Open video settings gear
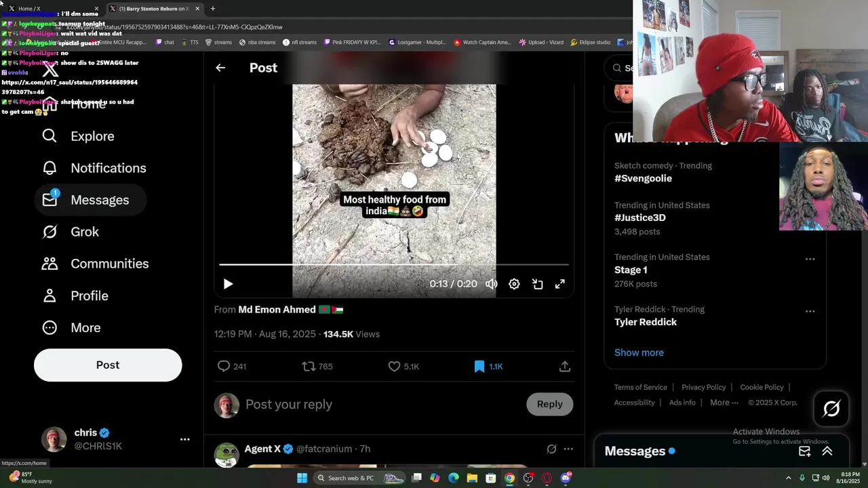This screenshot has width=868, height=488. pyautogui.click(x=514, y=284)
